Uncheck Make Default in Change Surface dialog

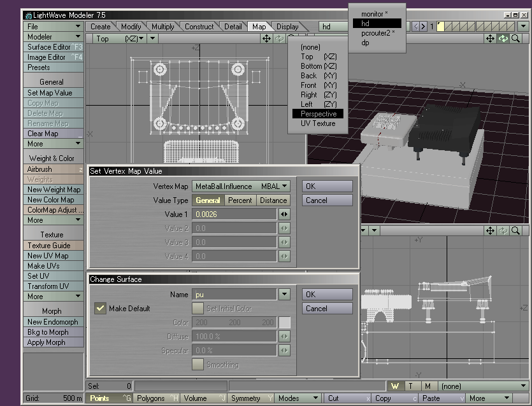[x=100, y=307]
